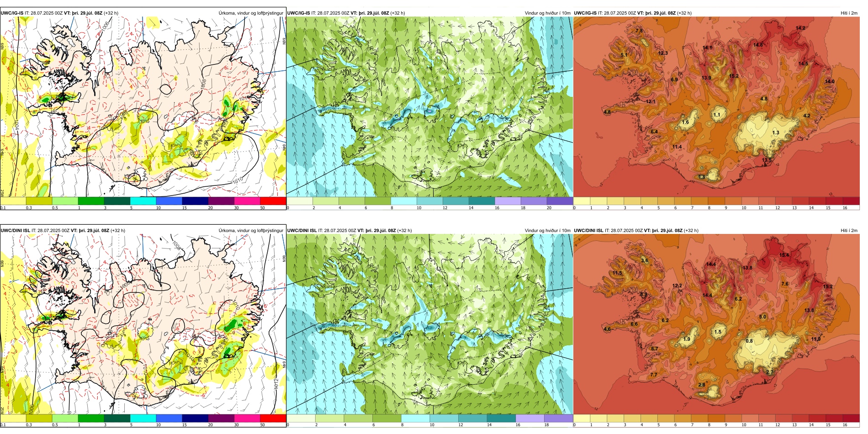Click 5.1 temperature label on IG-IS map
The height and width of the screenshot is (434, 868).
point(624,55)
